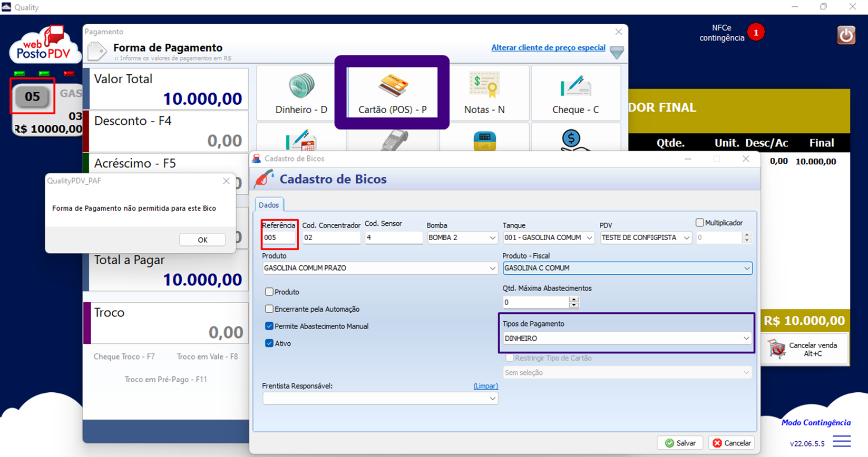Click the Cancelar venda cart icon
868x457 pixels.
(776, 349)
